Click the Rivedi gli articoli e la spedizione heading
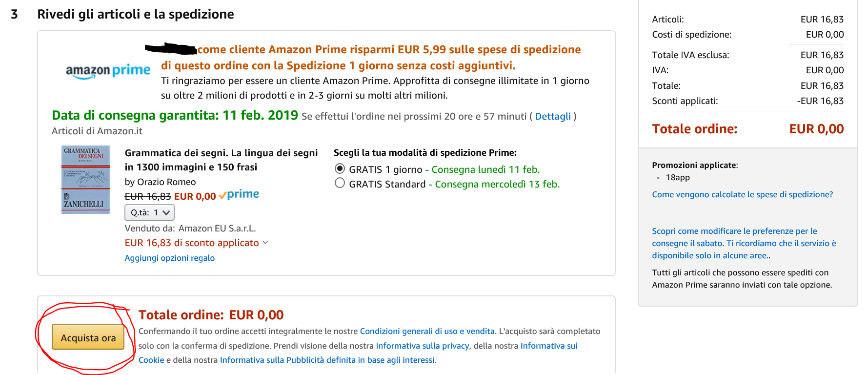Viewport: 868px width, 375px height. point(135,14)
